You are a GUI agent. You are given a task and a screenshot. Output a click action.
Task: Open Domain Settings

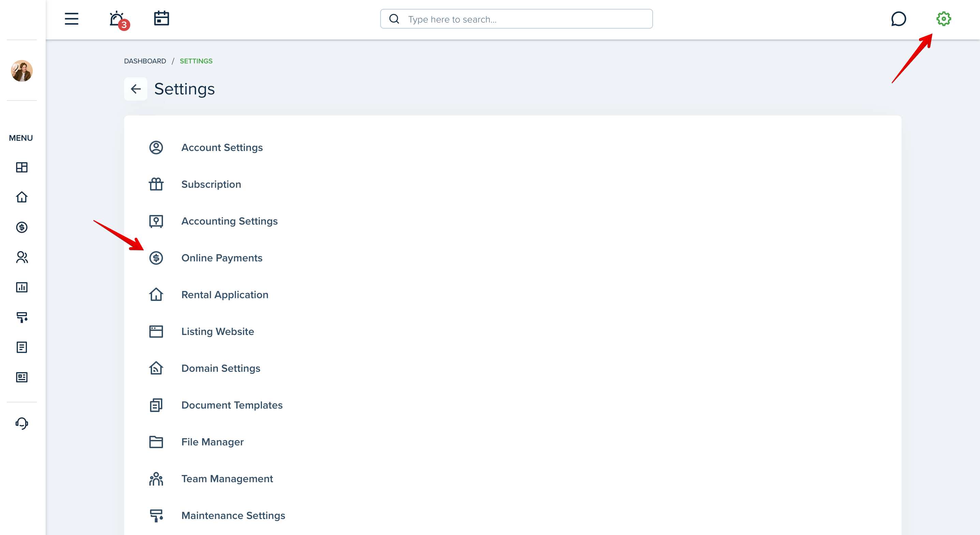point(221,368)
